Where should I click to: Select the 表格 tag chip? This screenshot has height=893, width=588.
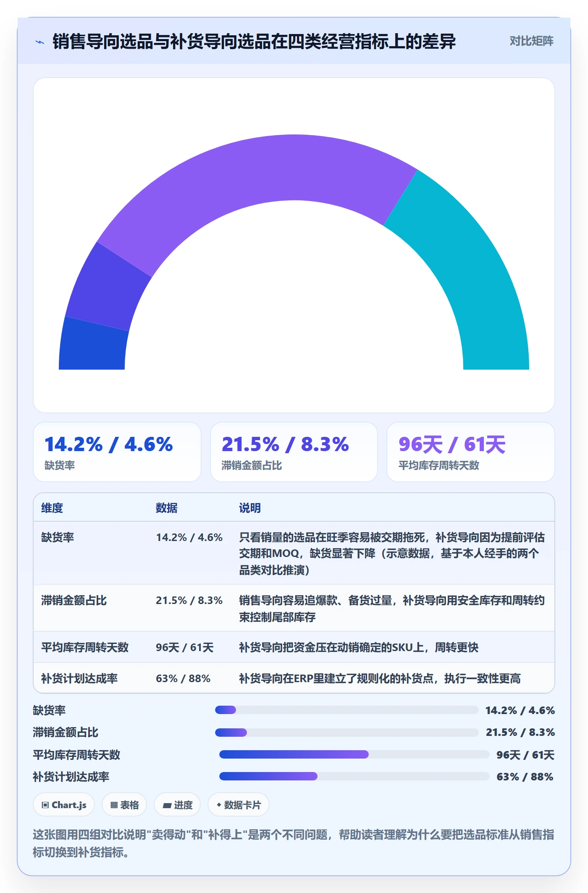124,805
